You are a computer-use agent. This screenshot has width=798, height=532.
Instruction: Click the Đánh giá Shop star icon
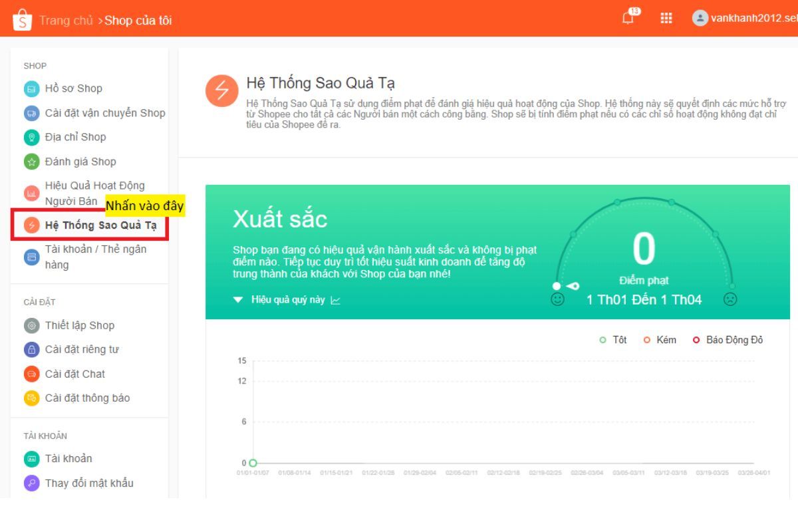(x=32, y=162)
